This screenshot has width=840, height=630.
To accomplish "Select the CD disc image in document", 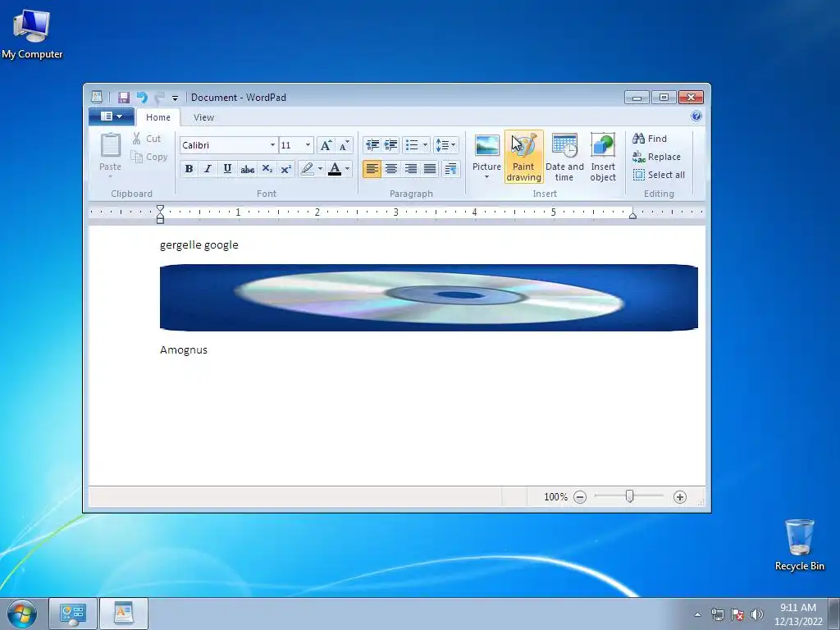I will click(x=428, y=298).
